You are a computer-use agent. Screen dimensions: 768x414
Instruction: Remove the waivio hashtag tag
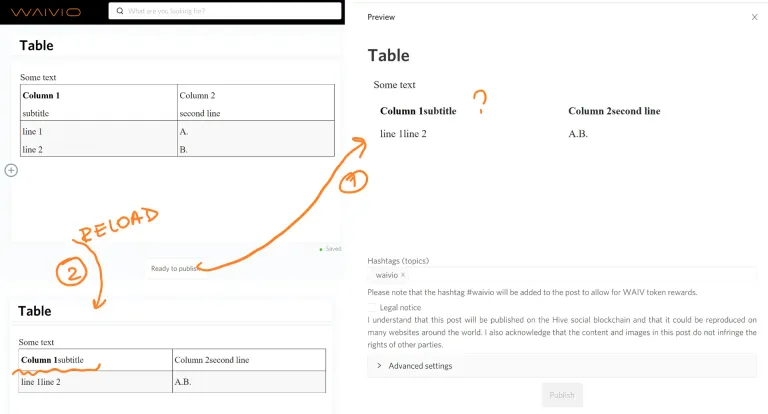click(403, 275)
